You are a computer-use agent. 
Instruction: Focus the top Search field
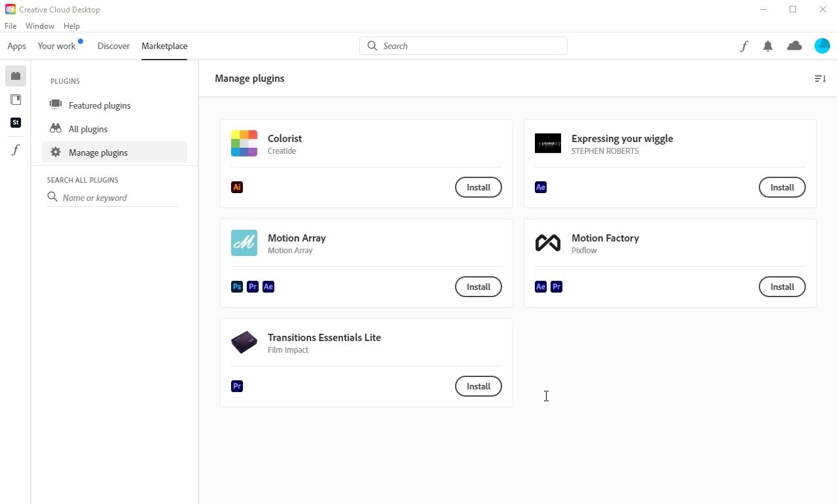[464, 46]
